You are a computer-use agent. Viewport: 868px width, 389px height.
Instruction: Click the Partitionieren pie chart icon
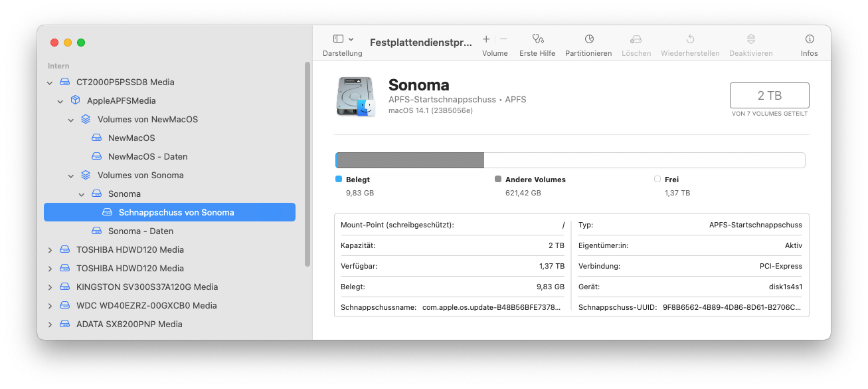(588, 39)
